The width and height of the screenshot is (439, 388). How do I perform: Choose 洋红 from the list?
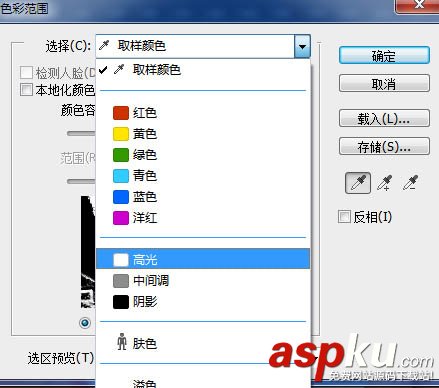[x=203, y=218]
